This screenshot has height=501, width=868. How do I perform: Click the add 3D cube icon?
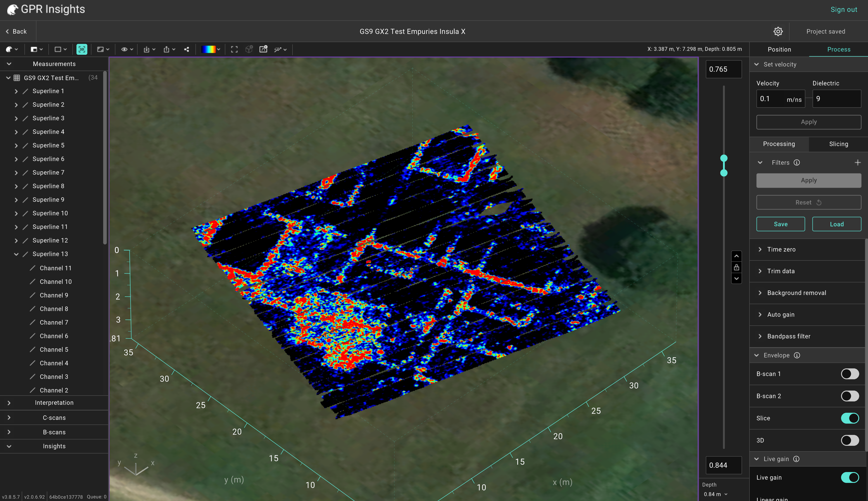click(249, 49)
